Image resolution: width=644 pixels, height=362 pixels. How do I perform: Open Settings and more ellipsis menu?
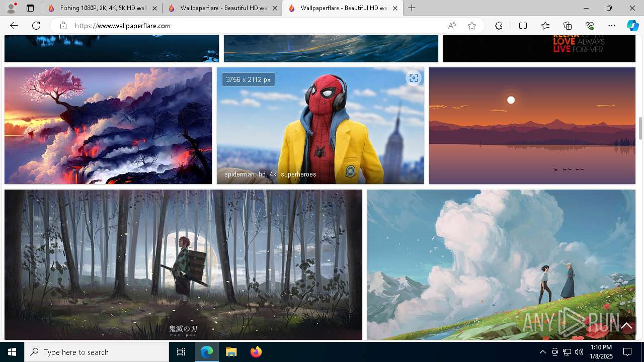tap(612, 26)
